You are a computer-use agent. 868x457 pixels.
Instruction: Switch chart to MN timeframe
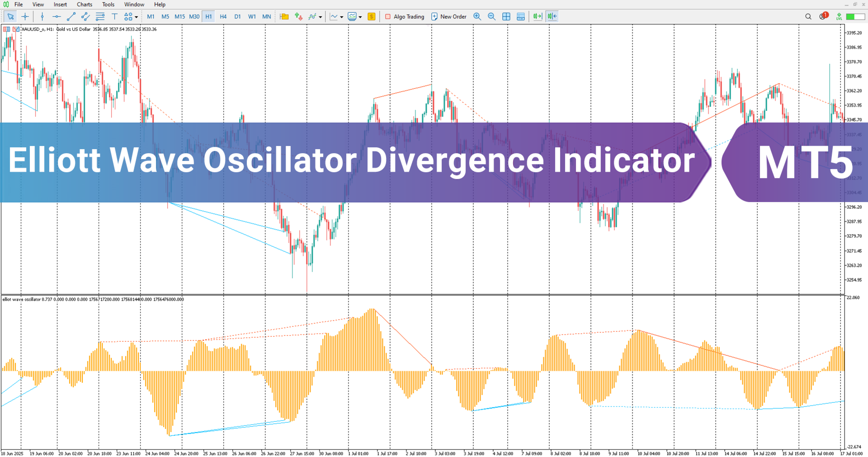[x=266, y=17]
